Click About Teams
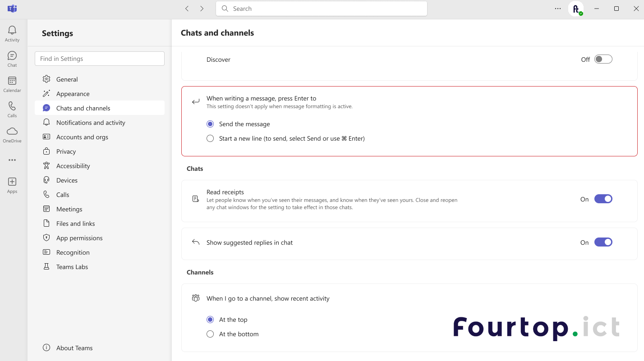This screenshot has height=361, width=644. [x=74, y=347]
